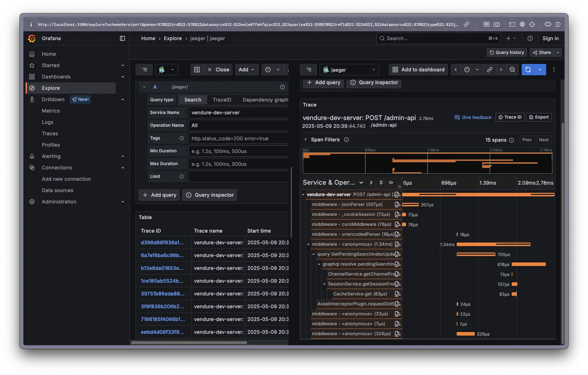Collapse the Connections section in the sidebar
The width and height of the screenshot is (588, 375).
(123, 168)
